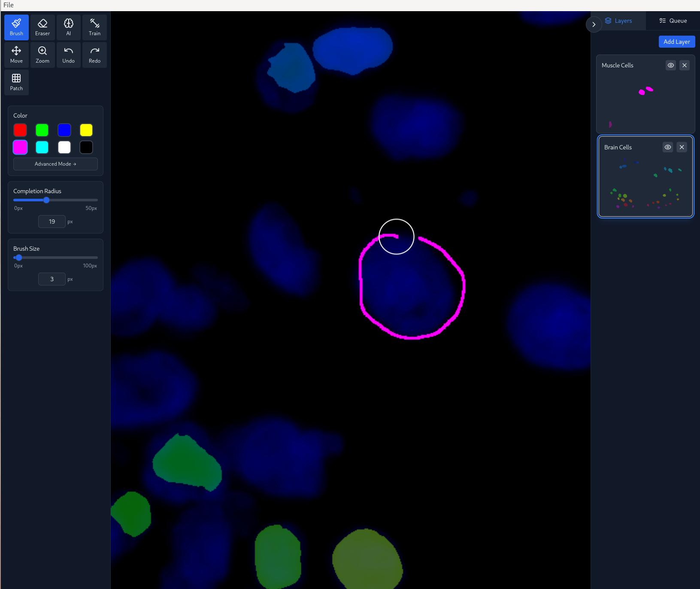The width and height of the screenshot is (700, 589).
Task: Open the File menu
Action: pos(9,5)
